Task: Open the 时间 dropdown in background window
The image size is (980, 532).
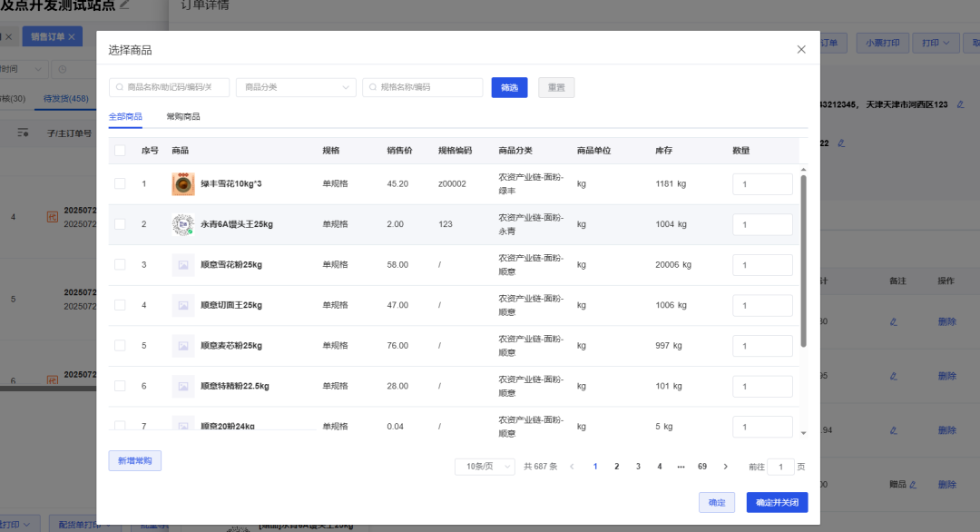Action: pos(22,69)
